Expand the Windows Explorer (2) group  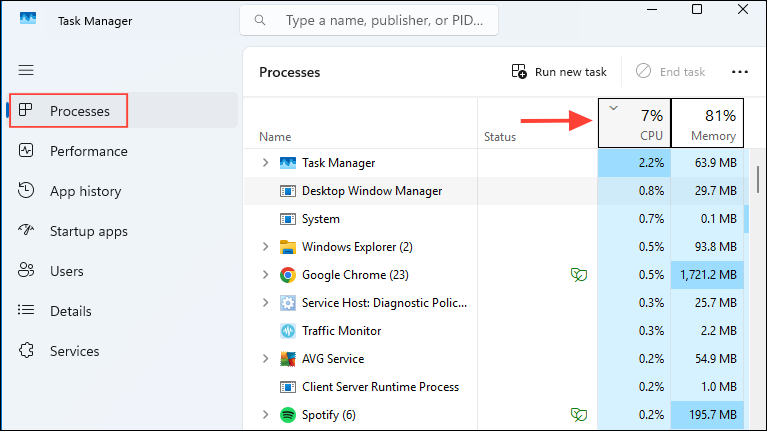(266, 247)
